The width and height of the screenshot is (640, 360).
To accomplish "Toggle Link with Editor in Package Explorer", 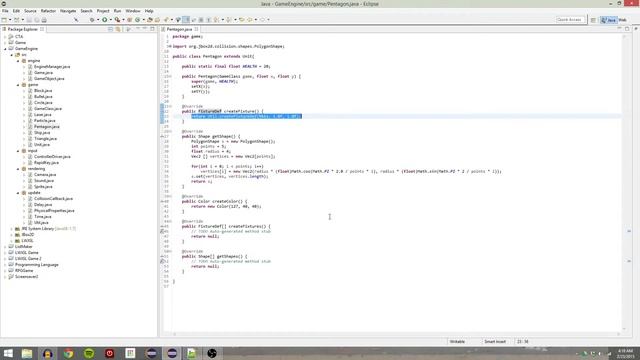I will 118,29.
